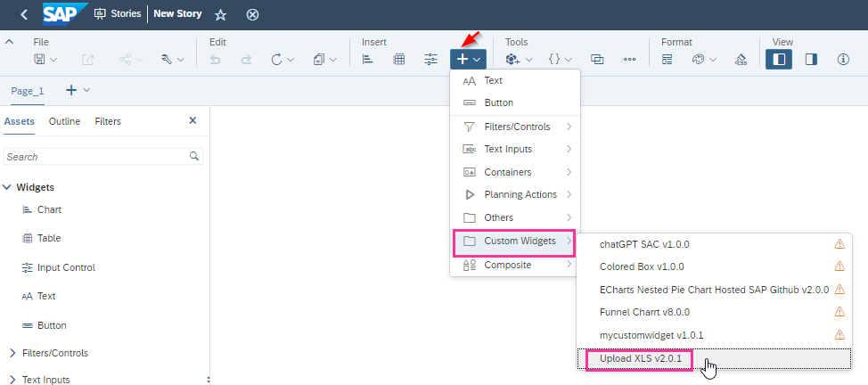Image resolution: width=868 pixels, height=385 pixels.
Task: Select ECharts Nested Pie Chart widget
Action: pos(714,290)
